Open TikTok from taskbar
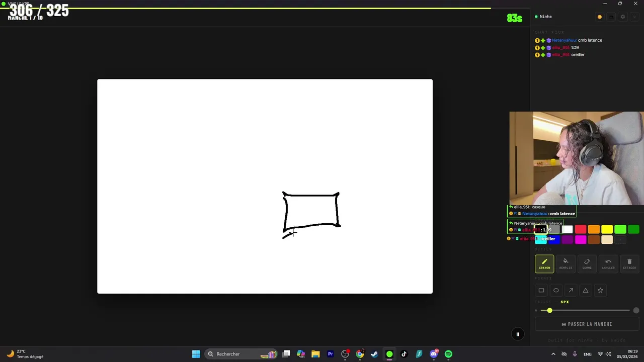Image resolution: width=644 pixels, height=362 pixels. pos(404,354)
